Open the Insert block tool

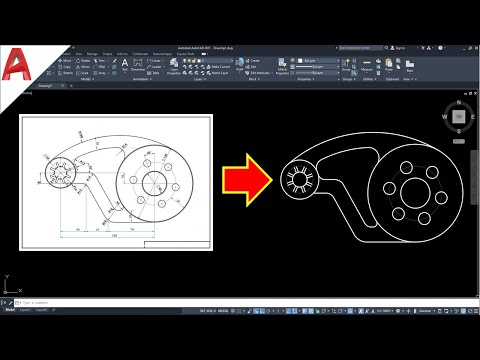coord(240,65)
